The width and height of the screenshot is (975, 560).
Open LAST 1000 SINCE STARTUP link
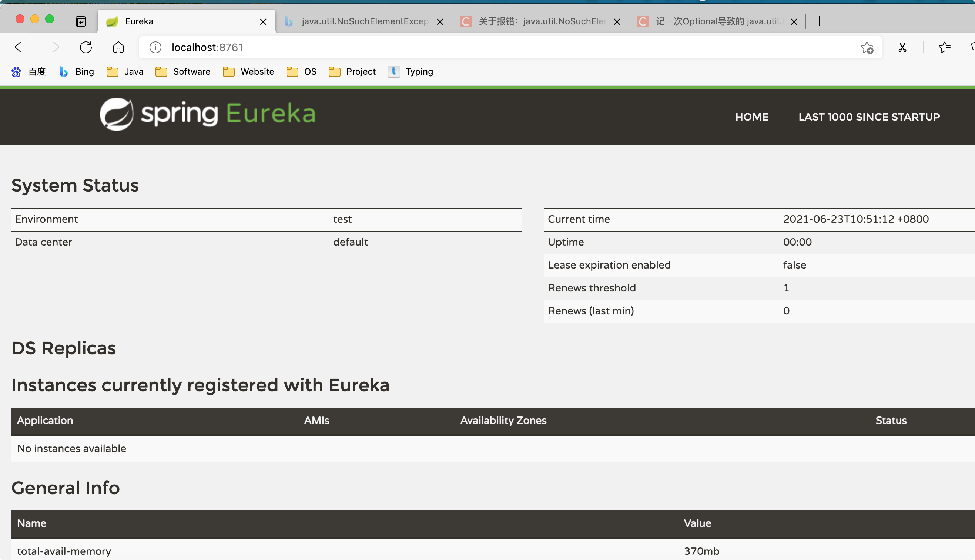coord(869,117)
